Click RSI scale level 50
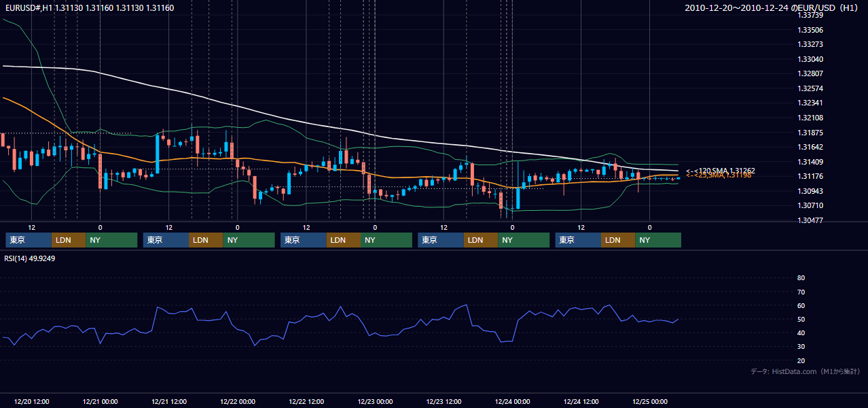The image size is (868, 408). 801,319
